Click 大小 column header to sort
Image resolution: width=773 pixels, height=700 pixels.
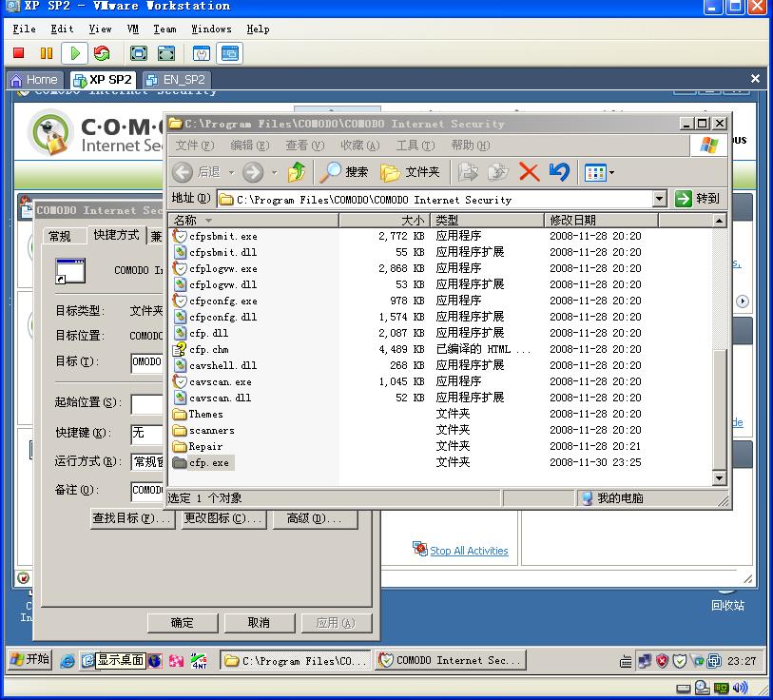[384, 220]
